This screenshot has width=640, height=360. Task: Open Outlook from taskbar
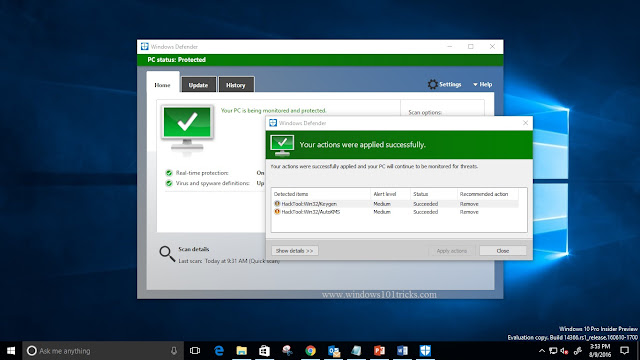click(334, 351)
